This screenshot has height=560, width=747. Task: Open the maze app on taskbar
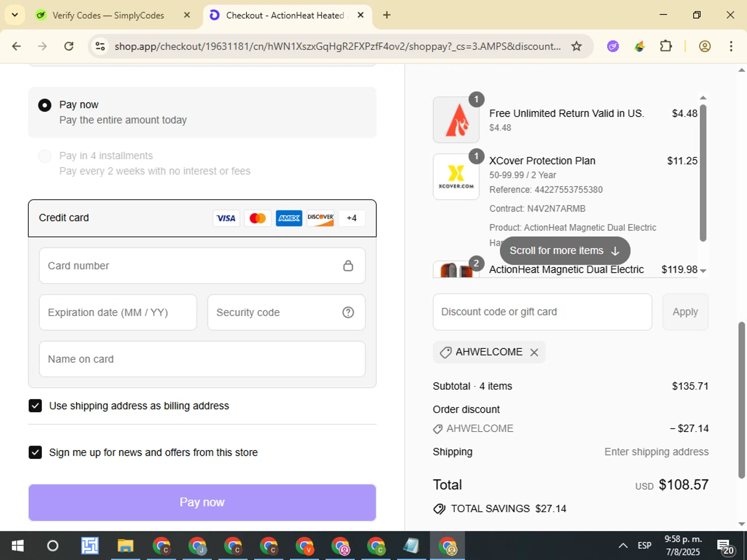pyautogui.click(x=90, y=546)
